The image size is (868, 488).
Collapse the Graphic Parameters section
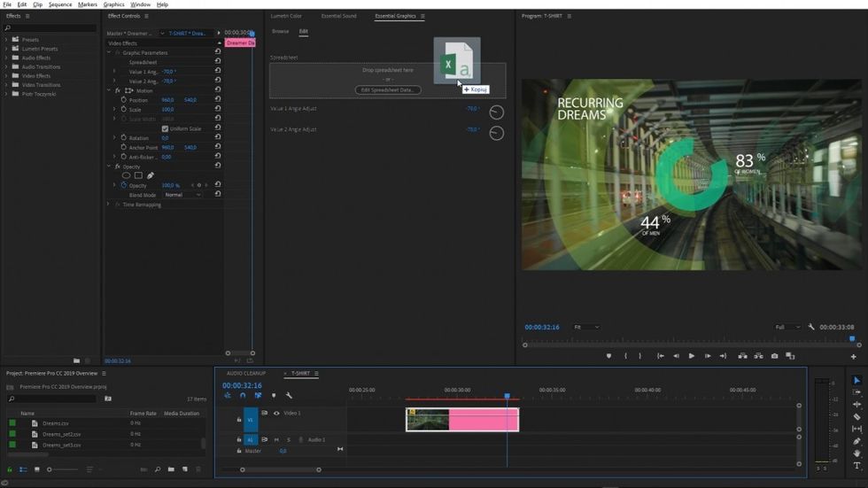[x=109, y=52]
